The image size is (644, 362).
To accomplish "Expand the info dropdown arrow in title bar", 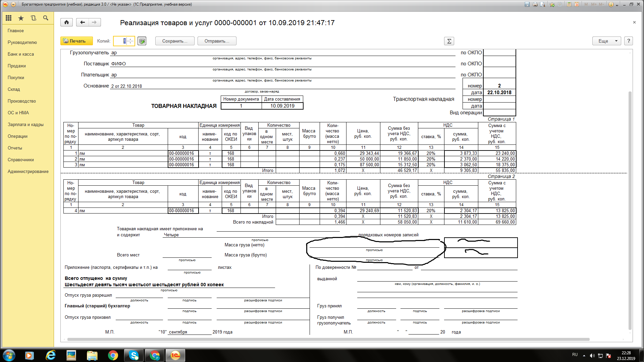I will pos(617,5).
